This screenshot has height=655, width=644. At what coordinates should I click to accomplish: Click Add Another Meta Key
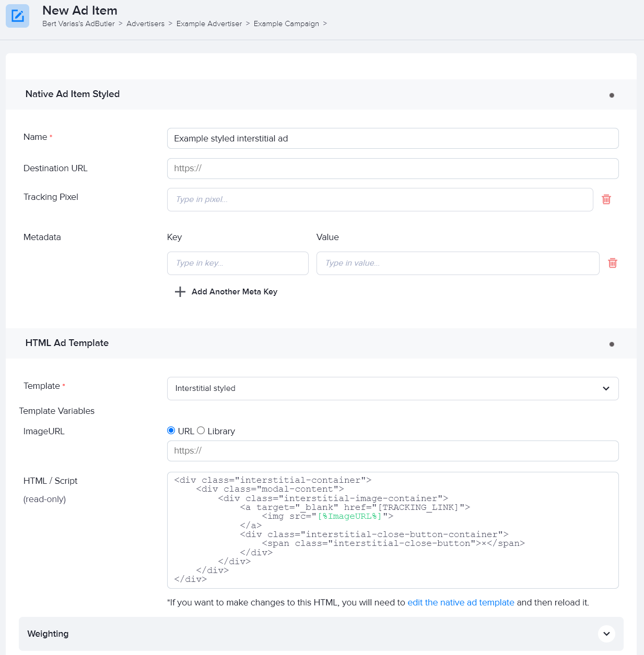click(234, 292)
